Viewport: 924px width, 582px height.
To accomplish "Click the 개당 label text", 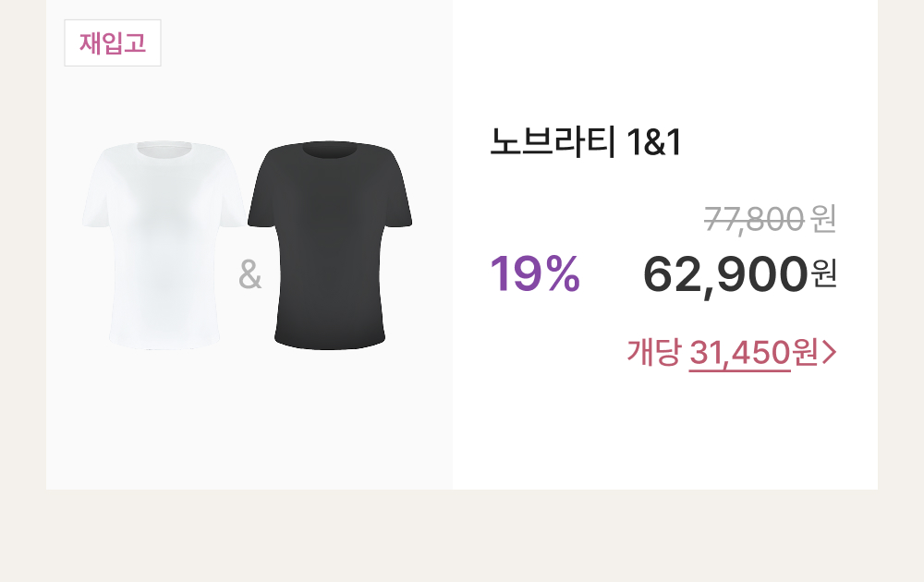I will tap(653, 352).
